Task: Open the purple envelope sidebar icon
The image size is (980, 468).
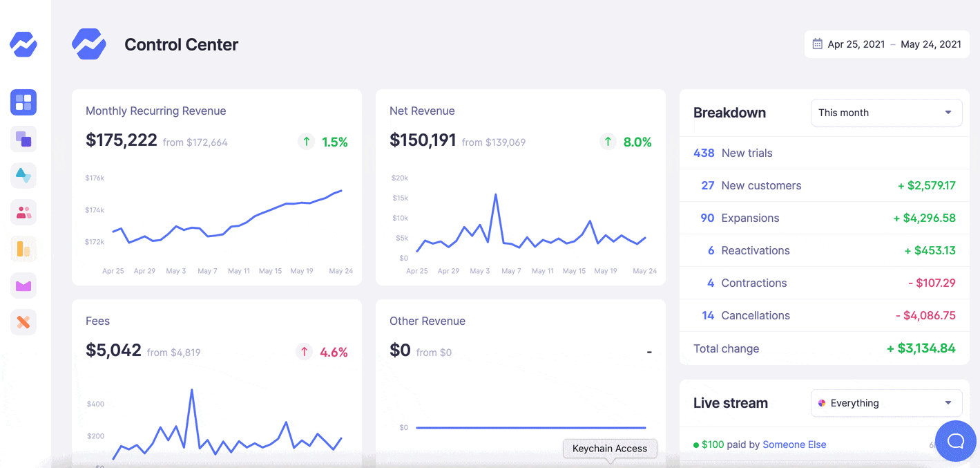Action: coord(23,286)
